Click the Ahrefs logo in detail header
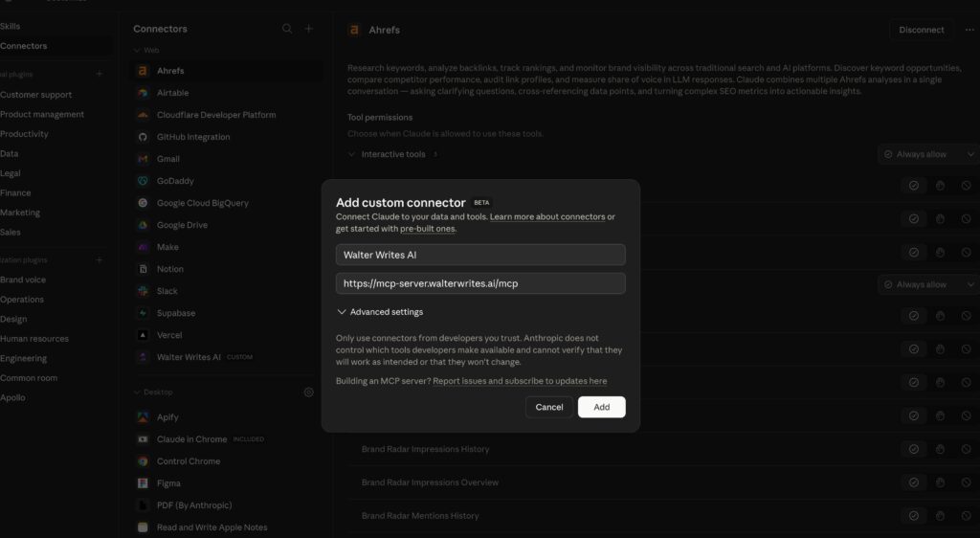The image size is (980, 538). (x=354, y=30)
